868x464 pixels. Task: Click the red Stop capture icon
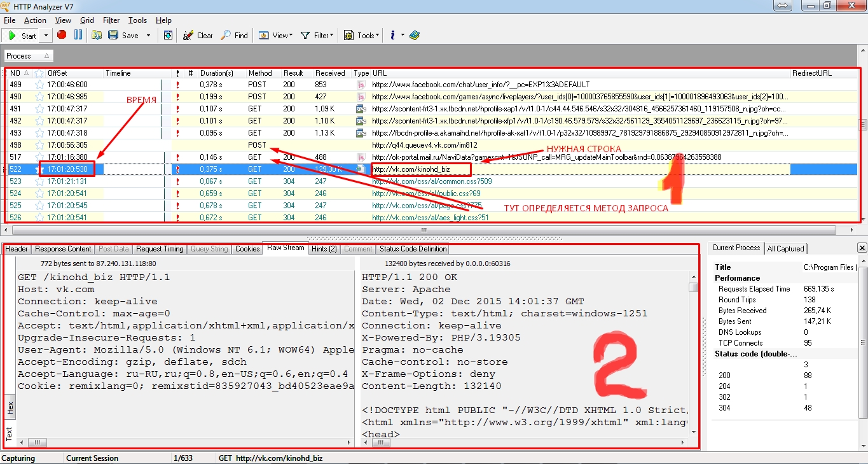tap(62, 35)
